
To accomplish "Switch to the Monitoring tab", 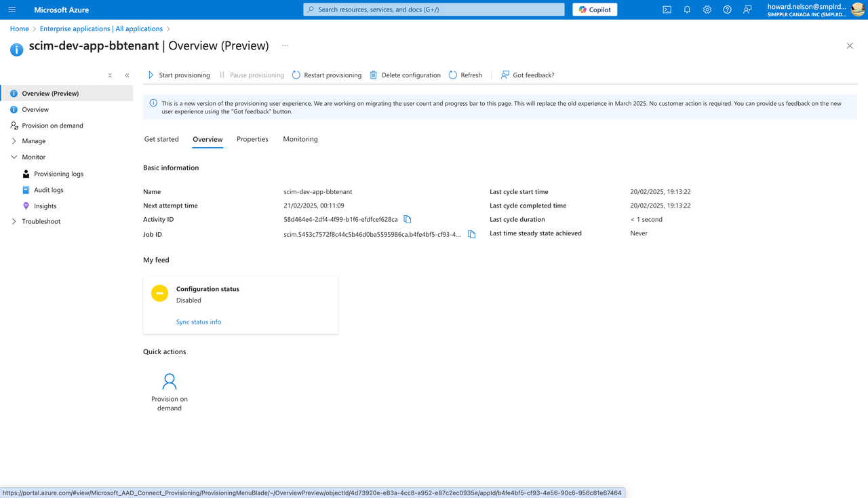I will [300, 139].
